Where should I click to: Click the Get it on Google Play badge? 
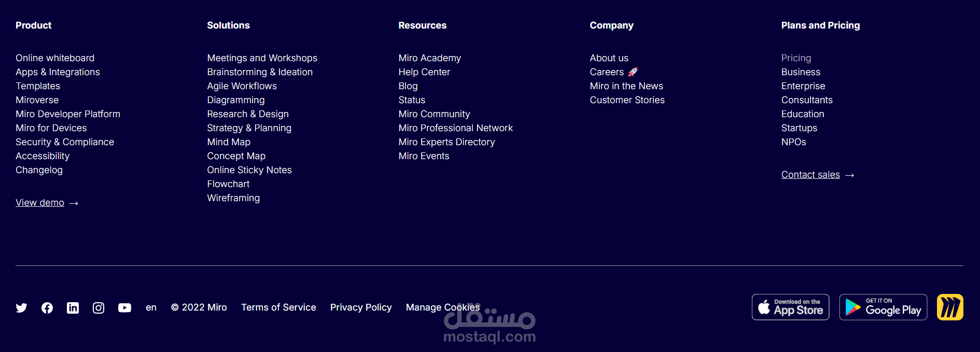(x=883, y=307)
